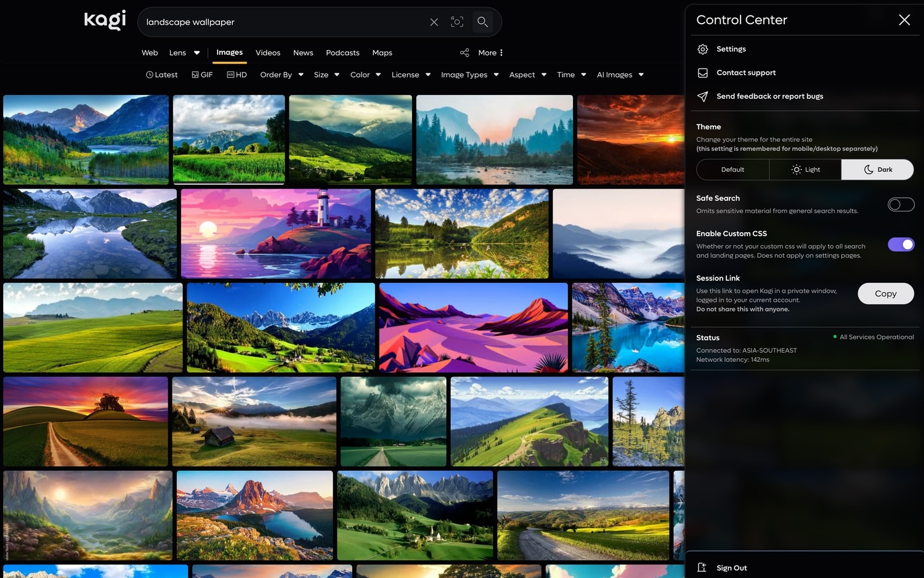
Task: Copy the session link
Action: tap(885, 294)
